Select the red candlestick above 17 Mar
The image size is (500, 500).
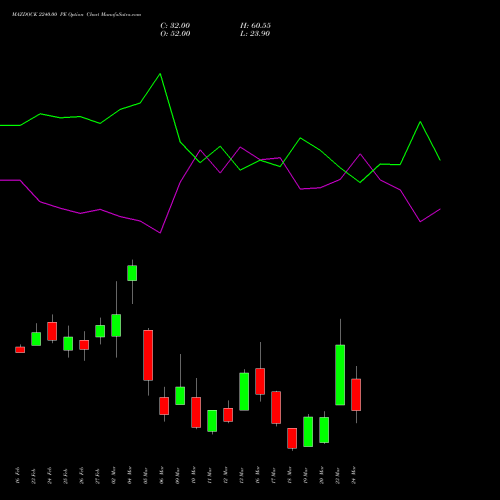pyautogui.click(x=276, y=407)
